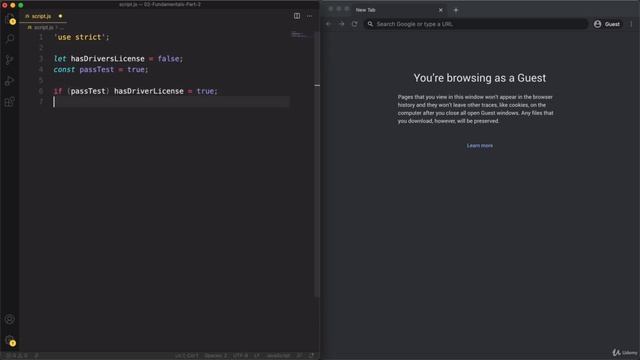Click the Search Google or type a URL field
This screenshot has height=360, width=640.
click(476, 24)
